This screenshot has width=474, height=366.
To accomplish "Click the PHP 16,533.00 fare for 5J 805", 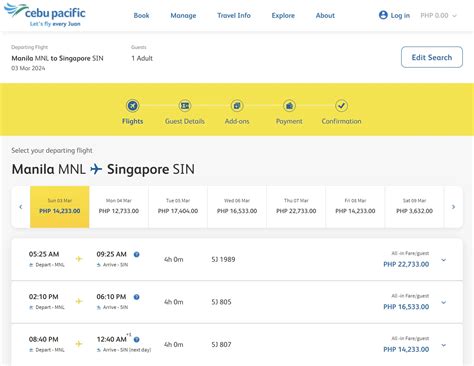I will click(406, 307).
